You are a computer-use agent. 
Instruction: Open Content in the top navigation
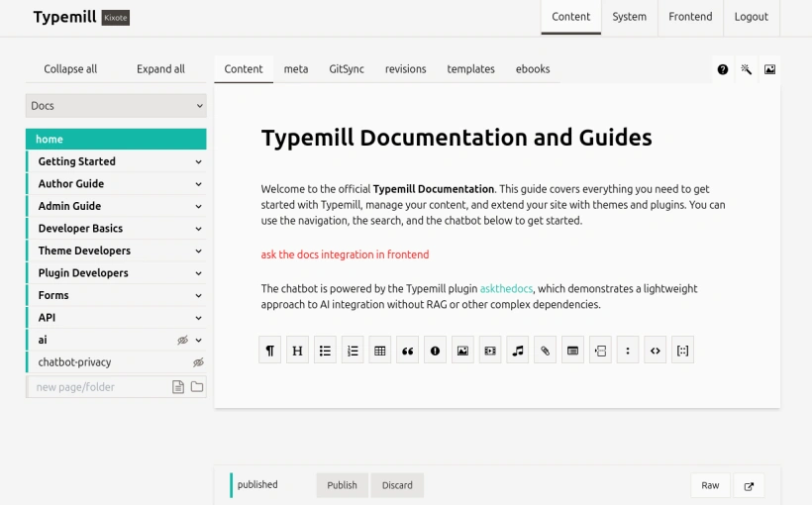pos(570,17)
